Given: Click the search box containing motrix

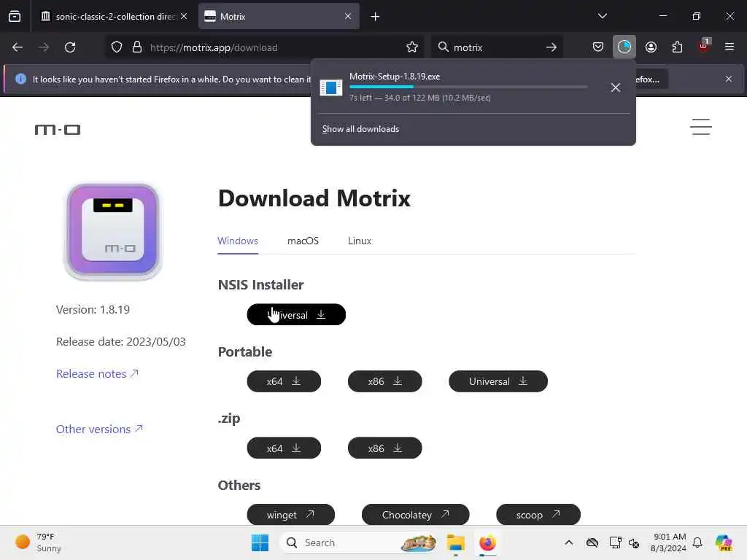Looking at the screenshot, I should pyautogui.click(x=495, y=47).
